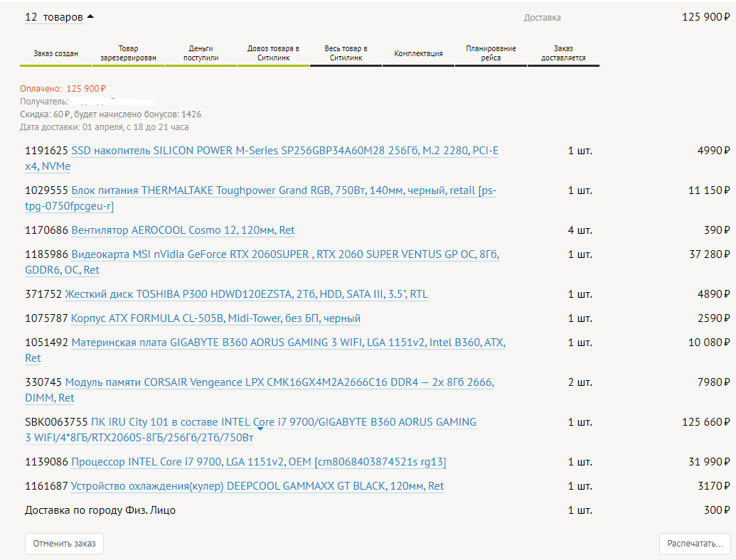The height and width of the screenshot is (560, 736).
Task: Click the Скидка: 60 ₽ bonus line
Action: tap(111, 114)
